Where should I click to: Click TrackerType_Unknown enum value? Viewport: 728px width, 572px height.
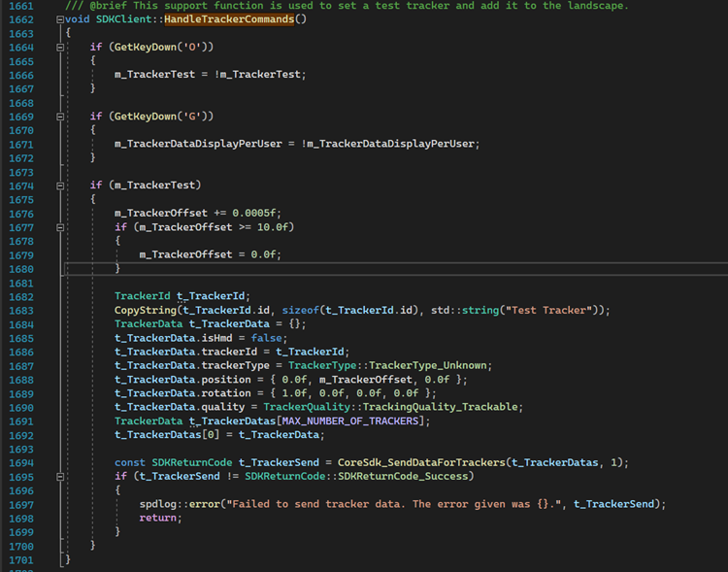(x=429, y=365)
